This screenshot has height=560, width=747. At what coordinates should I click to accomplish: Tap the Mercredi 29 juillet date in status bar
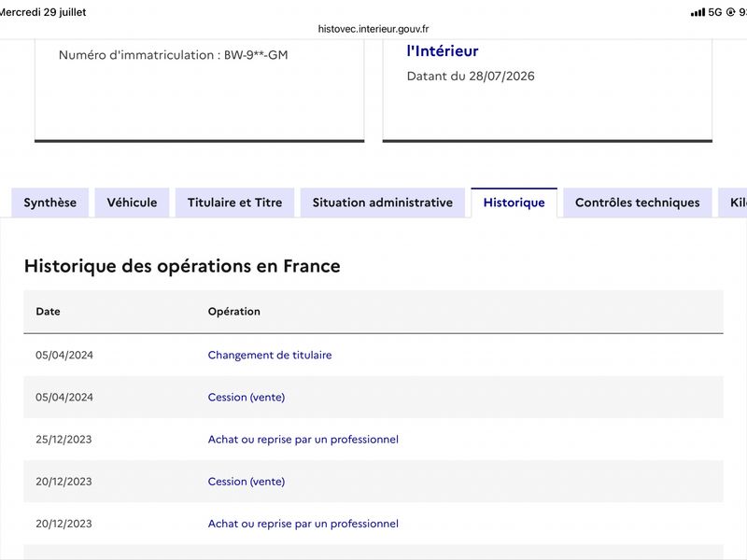coord(43,12)
